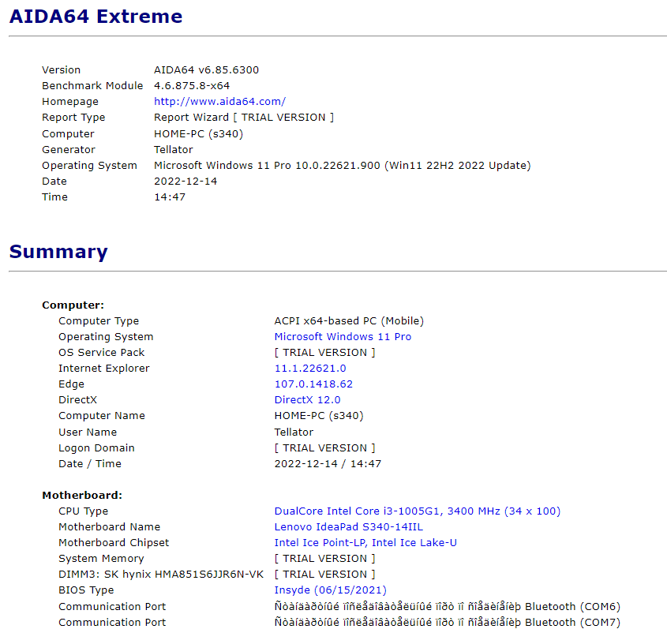Open the http://www.aida64.com/ homepage link
667x644 pixels.
click(219, 102)
